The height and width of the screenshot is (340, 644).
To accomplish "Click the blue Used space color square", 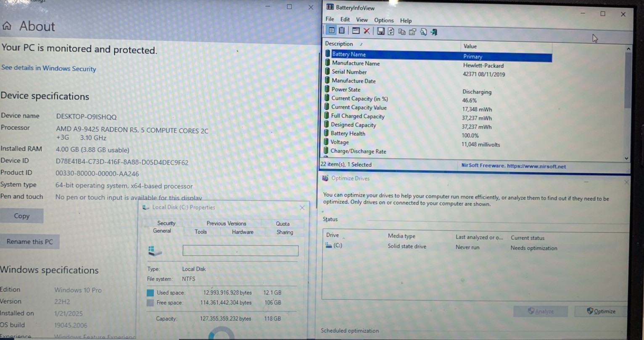I will (150, 293).
